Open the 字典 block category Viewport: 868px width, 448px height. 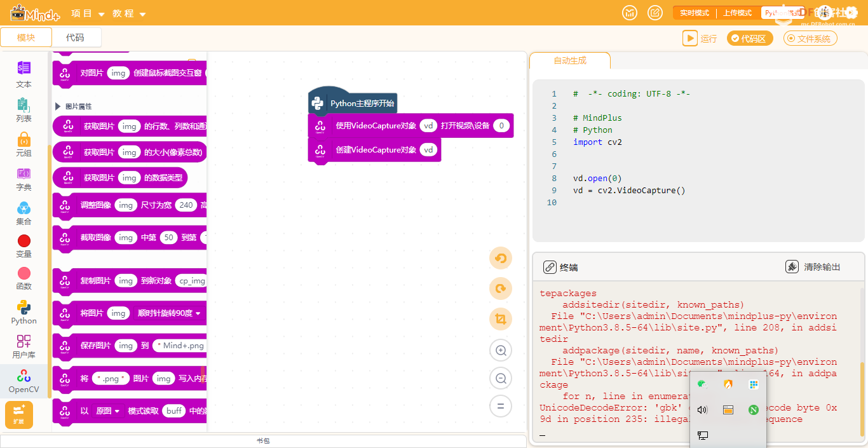(24, 179)
